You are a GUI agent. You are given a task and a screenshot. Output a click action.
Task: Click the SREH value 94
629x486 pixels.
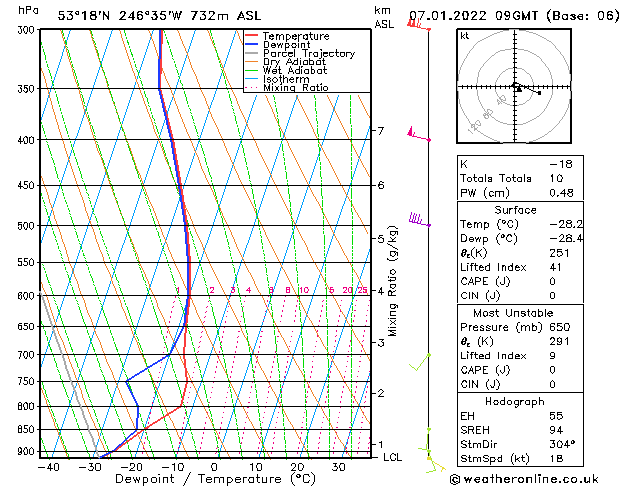coord(556,430)
